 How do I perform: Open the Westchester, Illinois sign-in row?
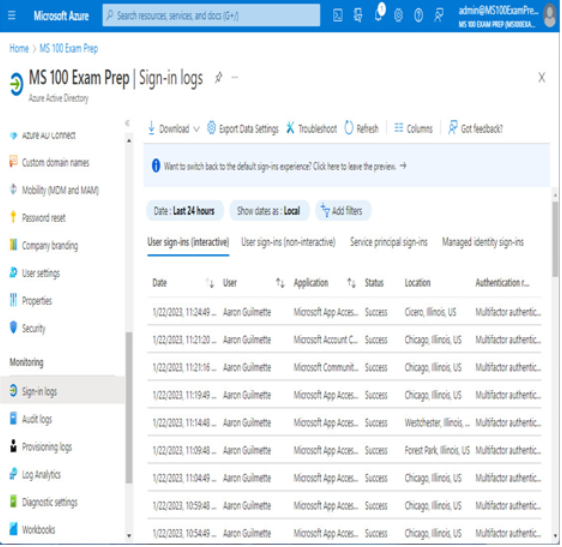[344, 423]
